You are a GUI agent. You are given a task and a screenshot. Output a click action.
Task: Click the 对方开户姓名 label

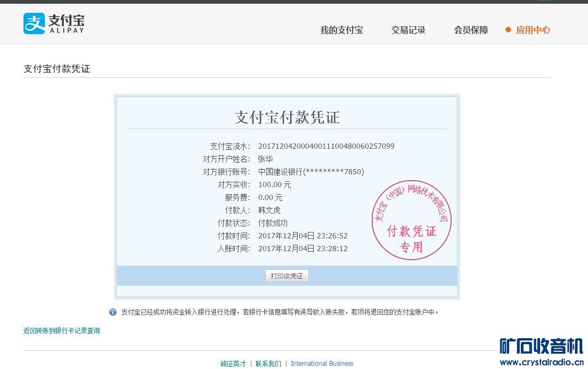(226, 159)
